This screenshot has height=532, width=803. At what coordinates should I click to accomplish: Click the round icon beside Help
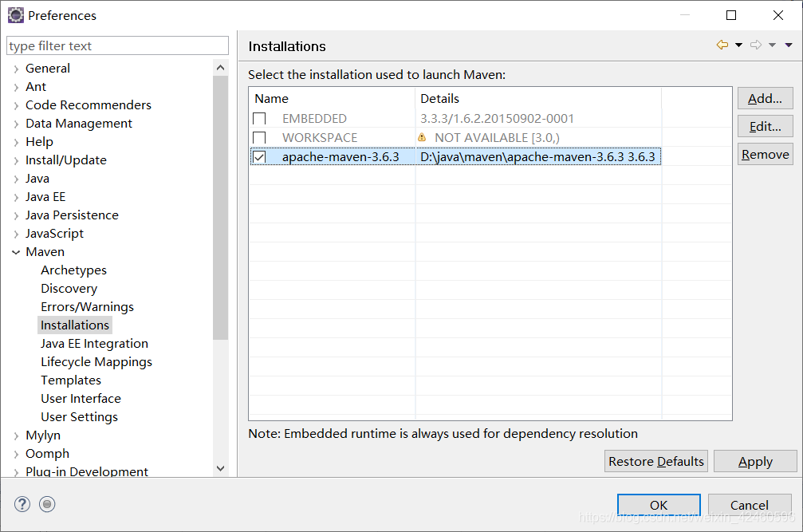point(47,504)
